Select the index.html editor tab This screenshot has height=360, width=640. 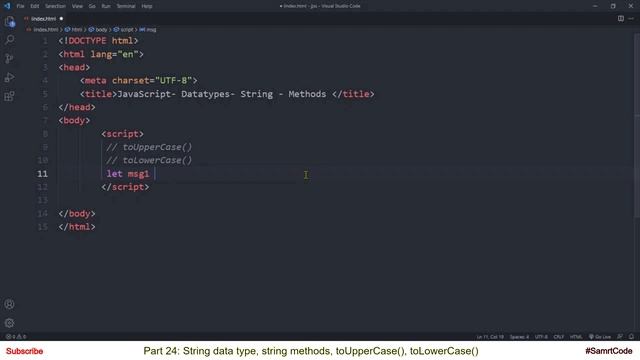click(x=43, y=19)
